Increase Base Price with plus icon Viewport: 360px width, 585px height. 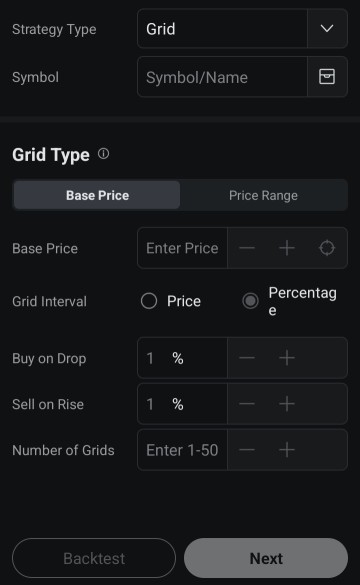287,248
